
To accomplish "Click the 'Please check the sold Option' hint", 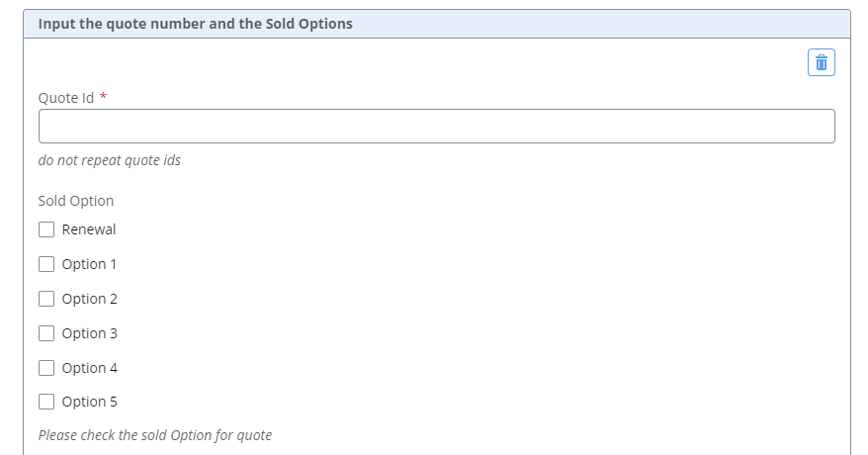I will [x=155, y=435].
